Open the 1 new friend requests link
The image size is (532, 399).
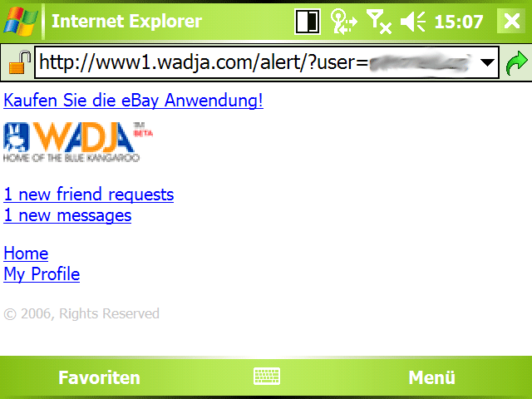click(89, 195)
